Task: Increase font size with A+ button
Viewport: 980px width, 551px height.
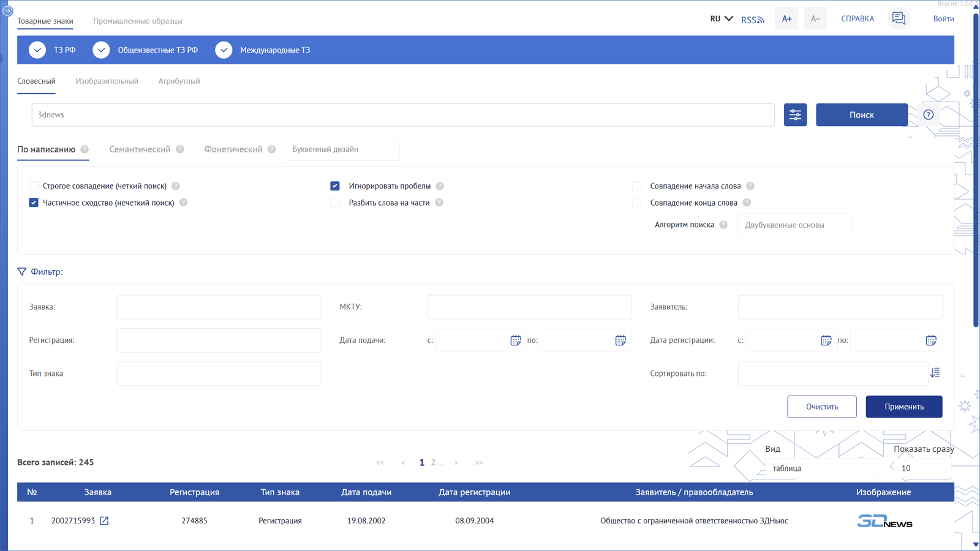Action: (786, 19)
